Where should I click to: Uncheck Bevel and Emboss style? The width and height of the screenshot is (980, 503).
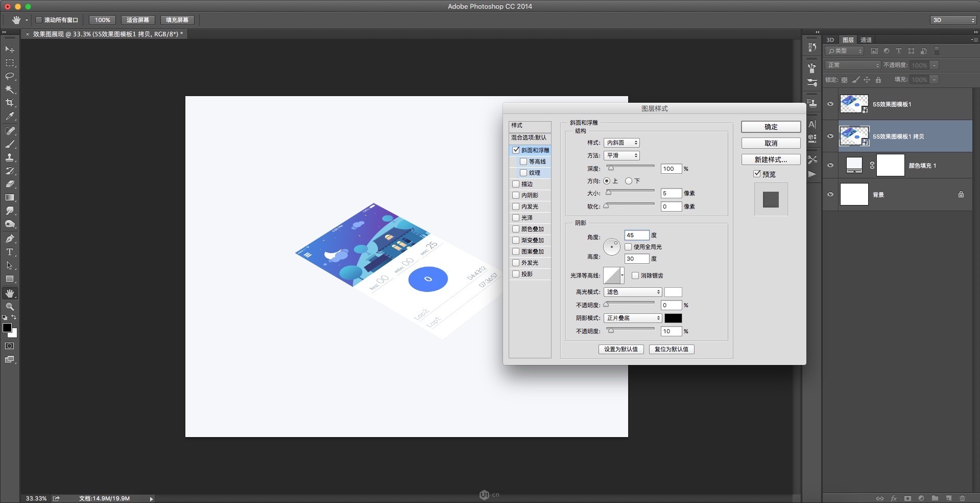(x=516, y=150)
